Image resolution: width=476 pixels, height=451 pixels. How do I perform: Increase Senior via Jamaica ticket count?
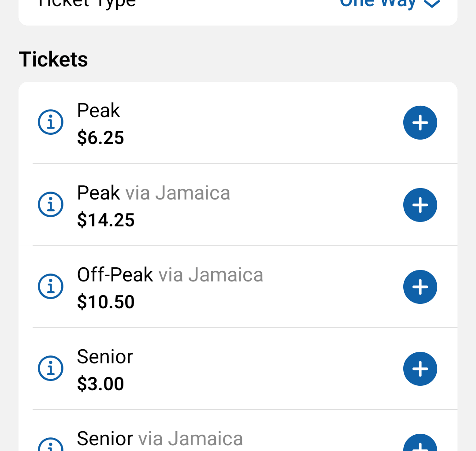(420, 445)
